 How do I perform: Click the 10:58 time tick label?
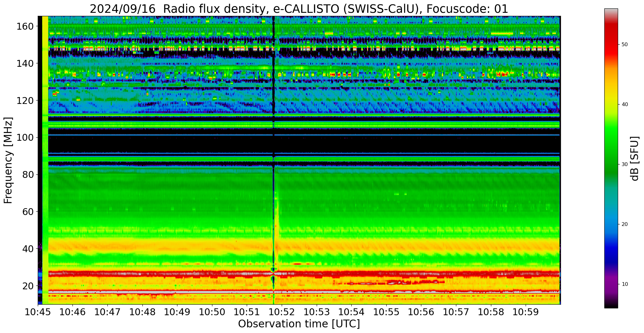coord(491,312)
